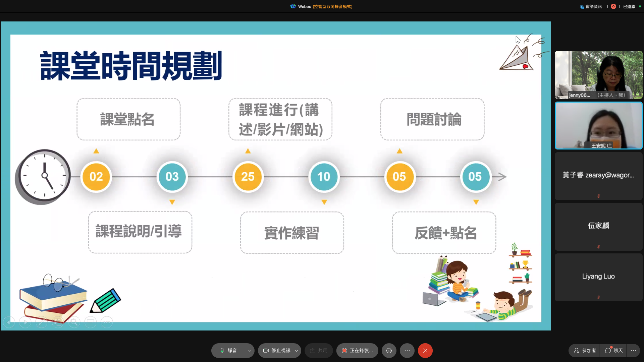Toggle recording with the 正在錄製 button
The image size is (644, 362).
tap(357, 351)
